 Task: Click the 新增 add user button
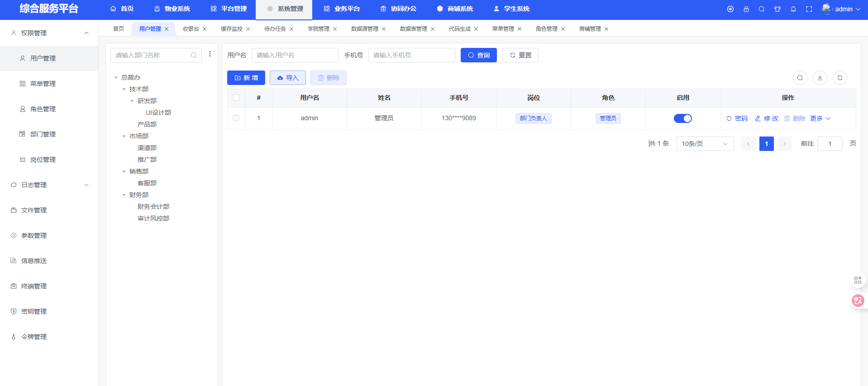click(x=246, y=78)
